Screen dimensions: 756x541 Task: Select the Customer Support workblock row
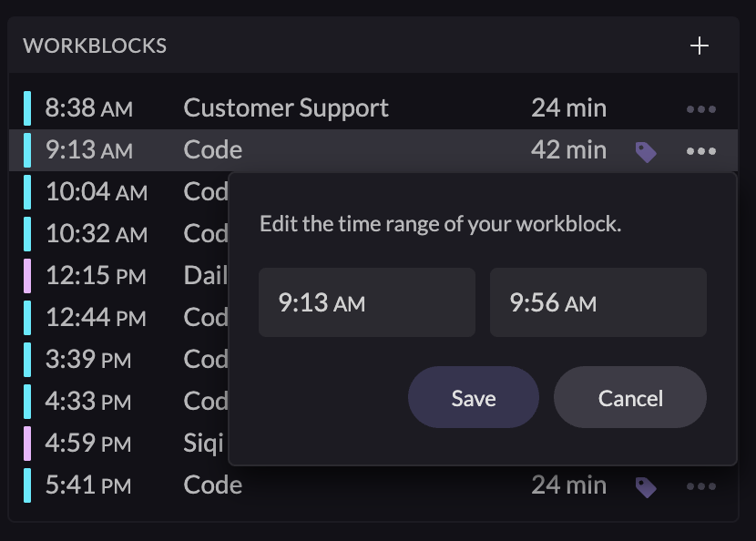(286, 108)
